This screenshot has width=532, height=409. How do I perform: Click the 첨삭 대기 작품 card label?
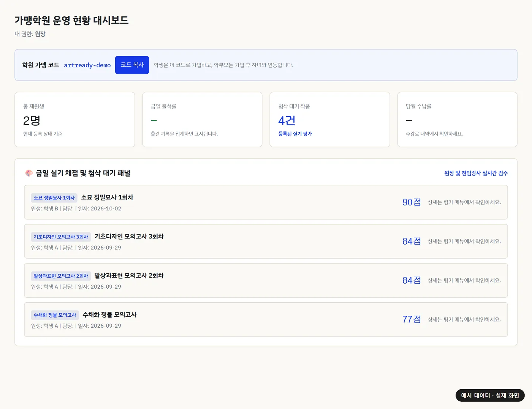294,106
